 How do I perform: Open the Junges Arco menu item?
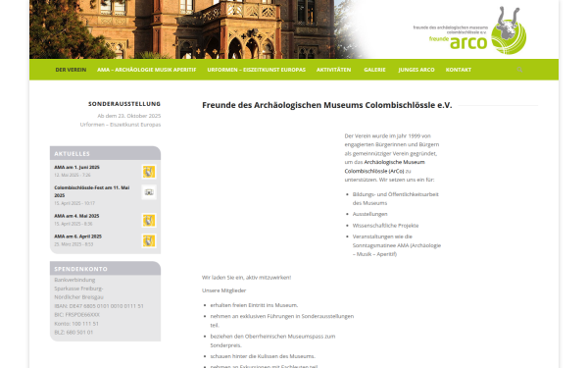(416, 70)
